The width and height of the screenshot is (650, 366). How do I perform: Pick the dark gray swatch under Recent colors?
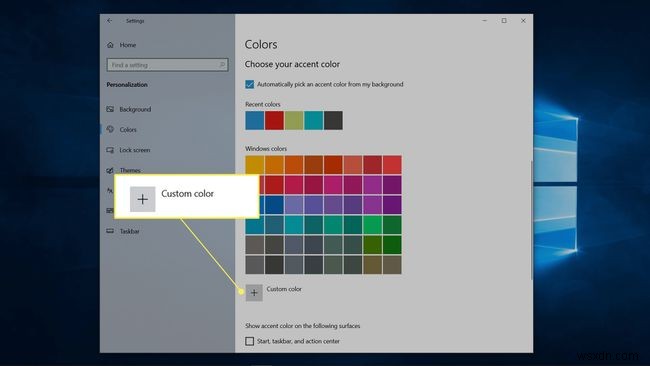(333, 120)
